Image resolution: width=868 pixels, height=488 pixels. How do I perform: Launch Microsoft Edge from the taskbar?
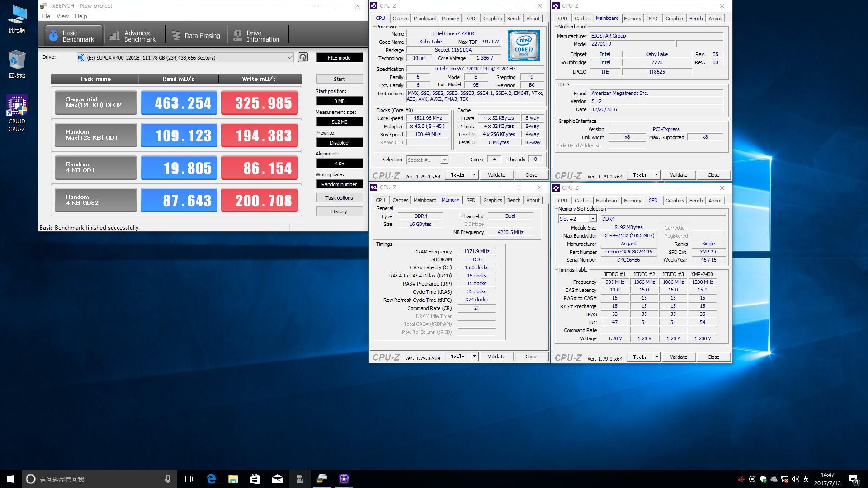coord(211,479)
